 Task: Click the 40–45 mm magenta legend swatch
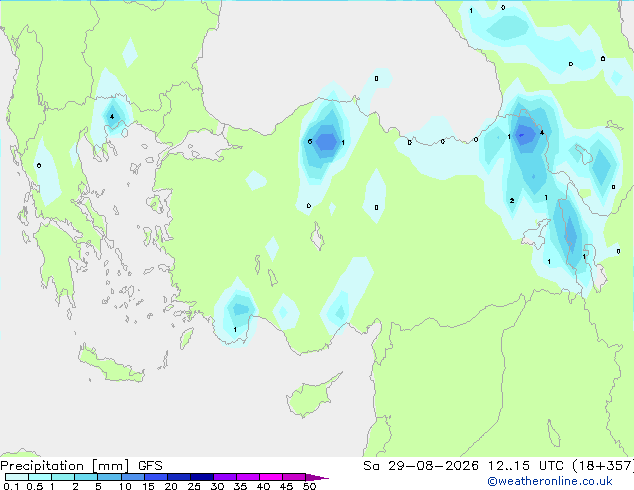[x=271, y=477]
